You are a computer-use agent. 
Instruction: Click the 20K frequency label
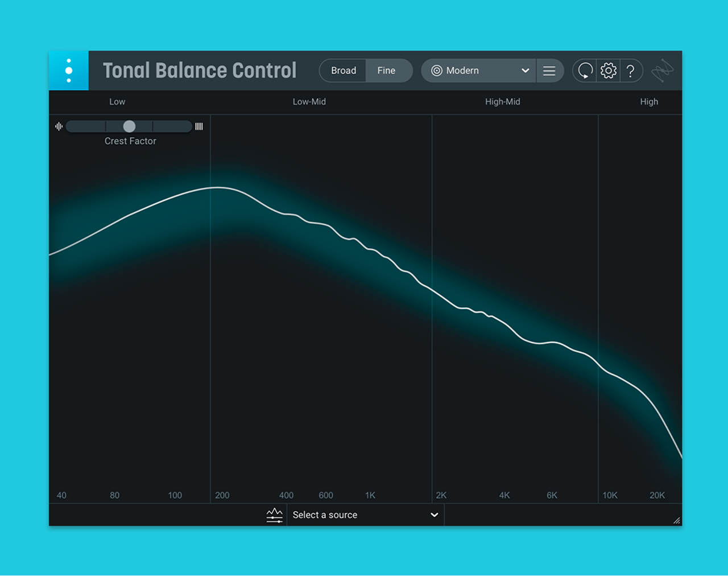[657, 495]
